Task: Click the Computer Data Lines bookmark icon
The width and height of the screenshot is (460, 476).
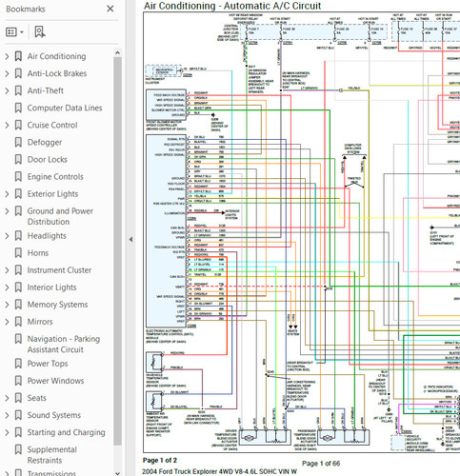Action: (x=18, y=108)
